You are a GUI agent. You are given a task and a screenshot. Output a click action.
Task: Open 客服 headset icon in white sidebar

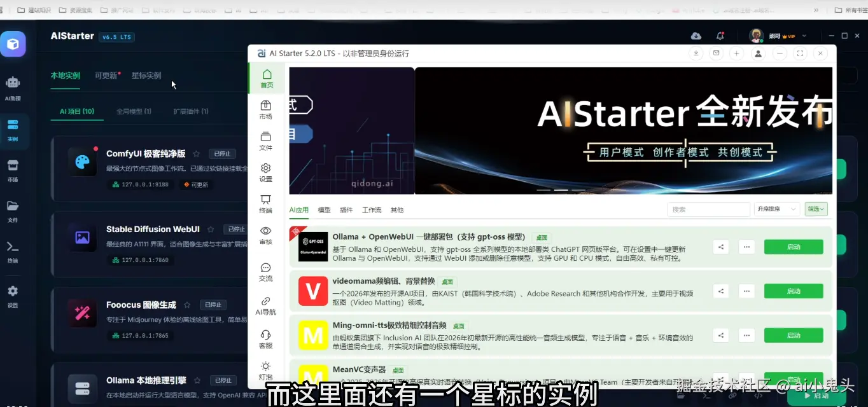tap(266, 340)
